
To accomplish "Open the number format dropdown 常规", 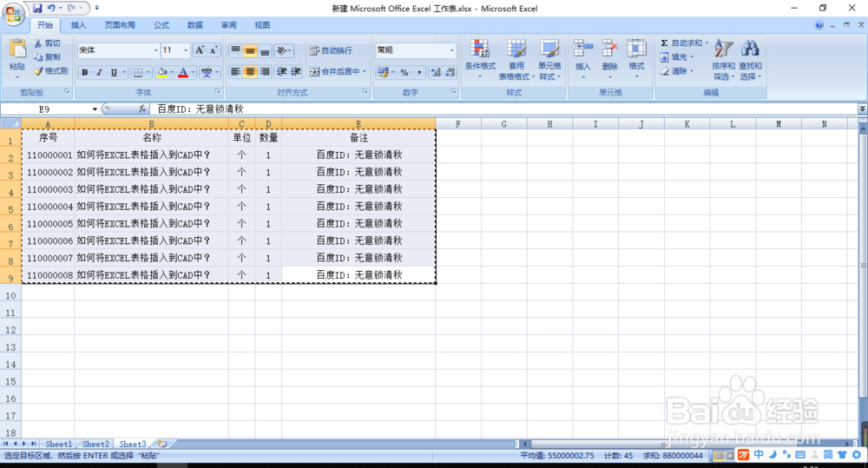I will tap(451, 50).
